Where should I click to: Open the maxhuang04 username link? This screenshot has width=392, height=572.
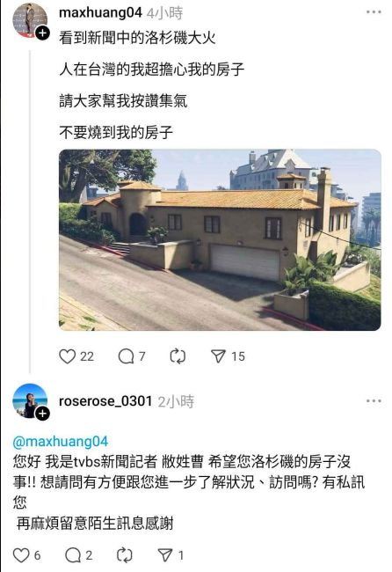[x=100, y=13]
